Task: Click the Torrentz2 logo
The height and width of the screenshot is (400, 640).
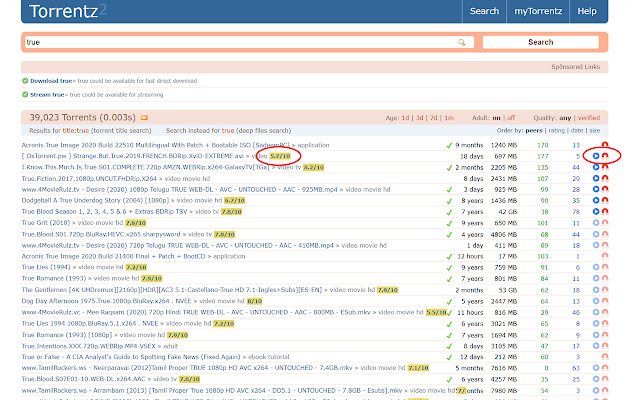Action: [x=67, y=11]
